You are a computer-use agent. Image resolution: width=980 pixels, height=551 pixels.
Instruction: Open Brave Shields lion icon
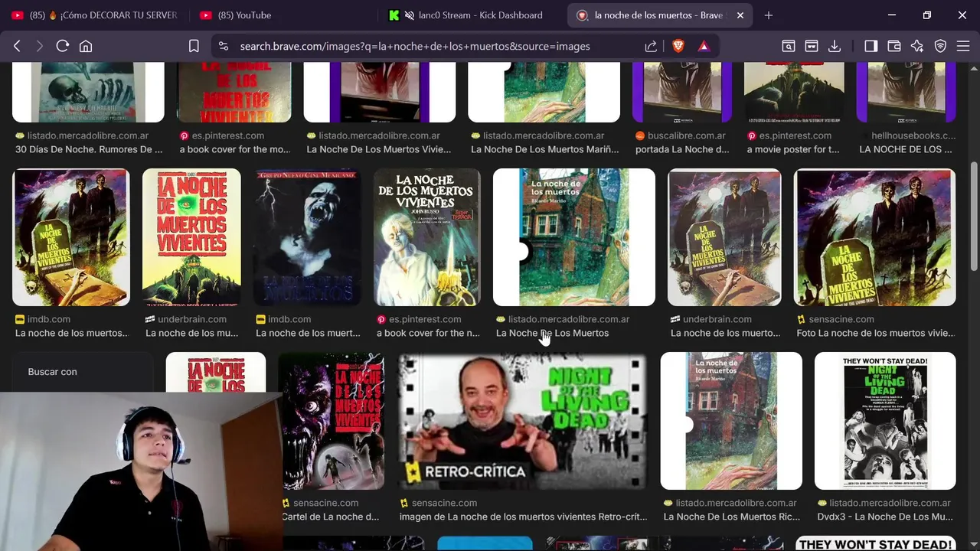pyautogui.click(x=678, y=46)
